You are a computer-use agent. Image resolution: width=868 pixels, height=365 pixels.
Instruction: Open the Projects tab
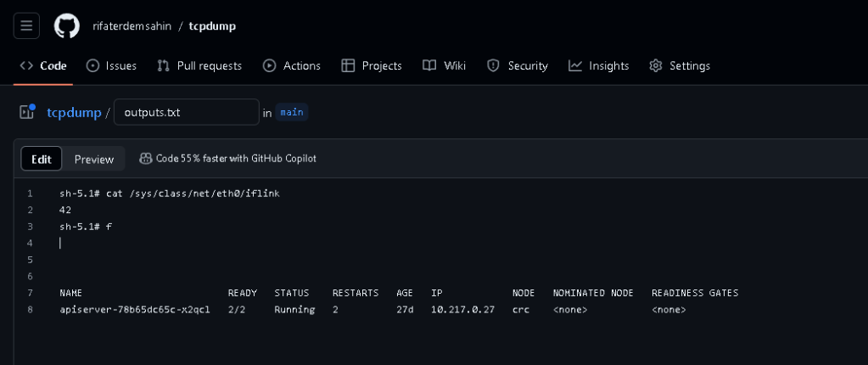click(372, 66)
